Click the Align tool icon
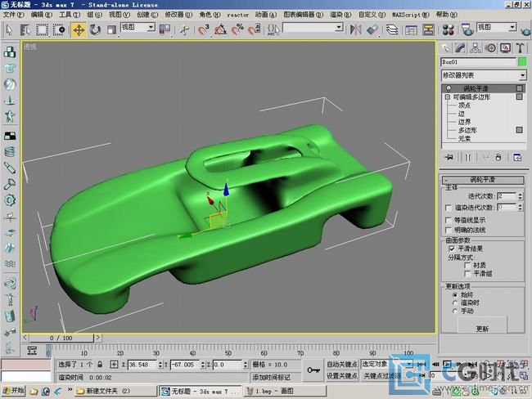Screen dimensions: 532x399 pos(372,29)
